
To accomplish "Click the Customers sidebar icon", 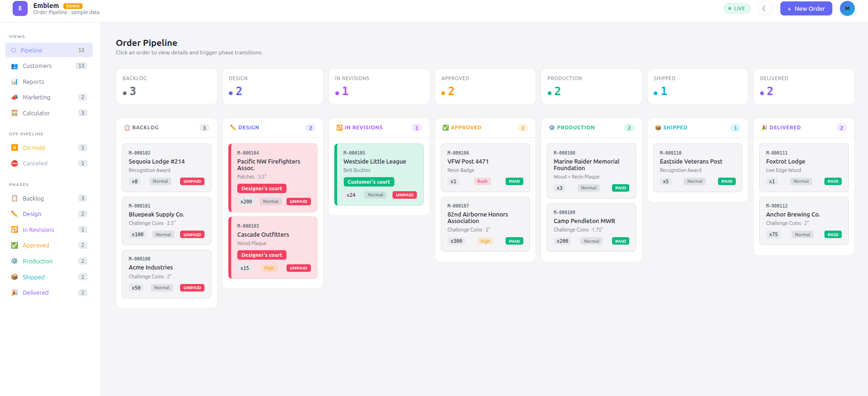I will click(15, 66).
